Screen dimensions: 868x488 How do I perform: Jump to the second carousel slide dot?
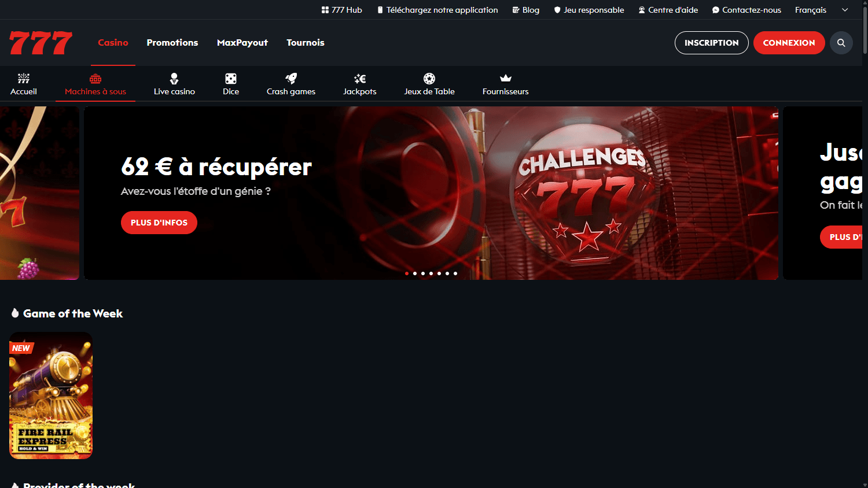(x=415, y=273)
